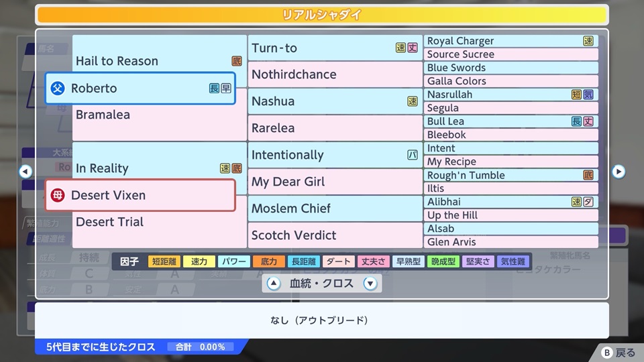Click 長 factor icon on Bull Lea

click(577, 121)
